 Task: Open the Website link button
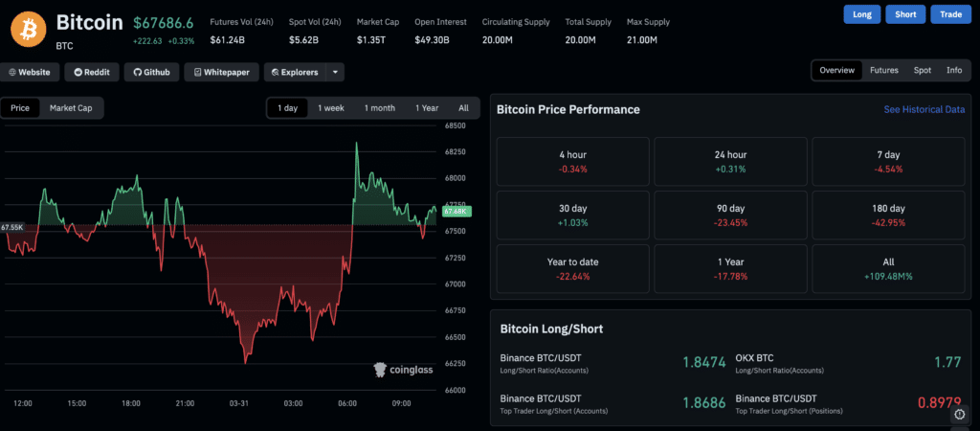point(30,72)
